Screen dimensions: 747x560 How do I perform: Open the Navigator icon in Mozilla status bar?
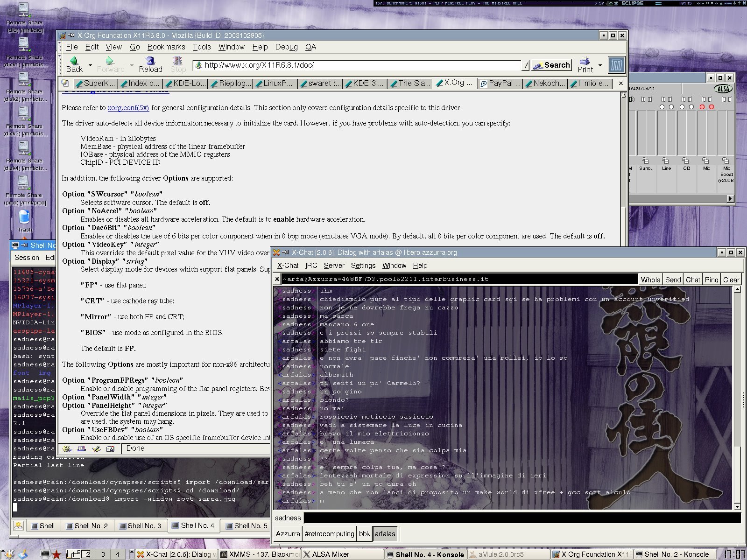point(67,448)
